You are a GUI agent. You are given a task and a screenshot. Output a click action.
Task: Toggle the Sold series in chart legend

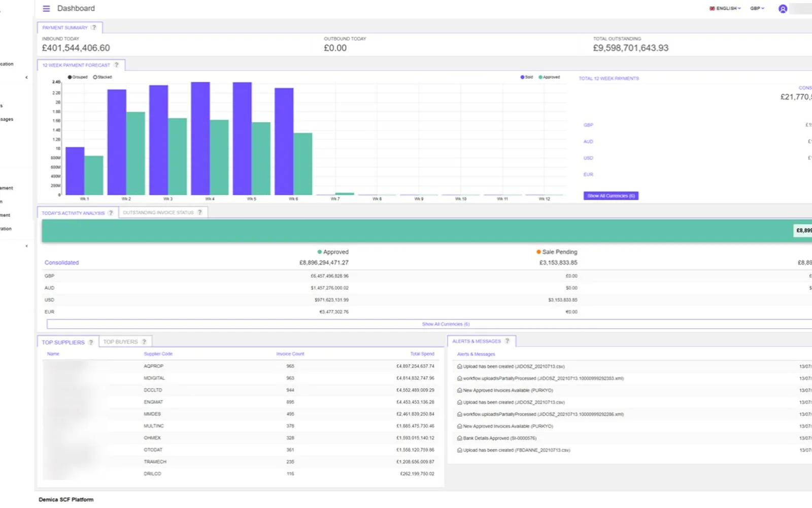(526, 77)
